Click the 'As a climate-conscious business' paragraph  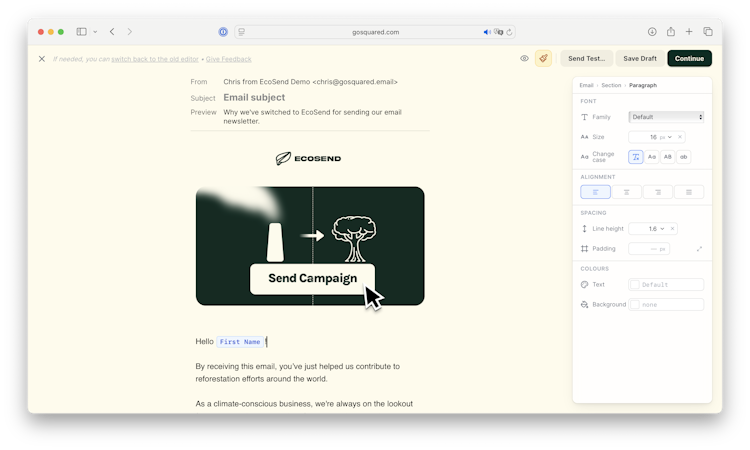pos(304,404)
